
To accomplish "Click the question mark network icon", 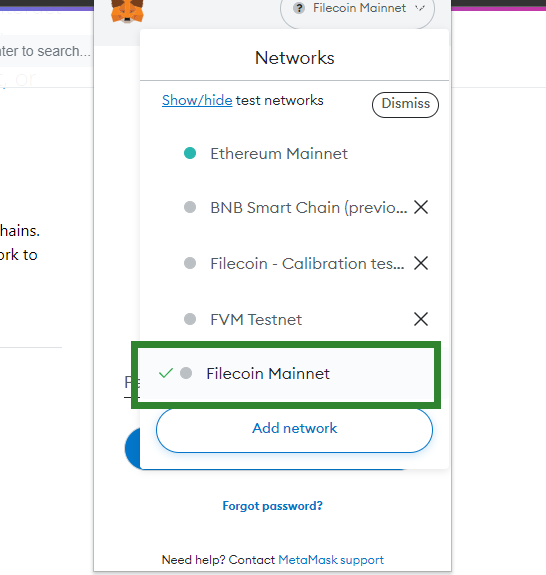I will [x=299, y=8].
